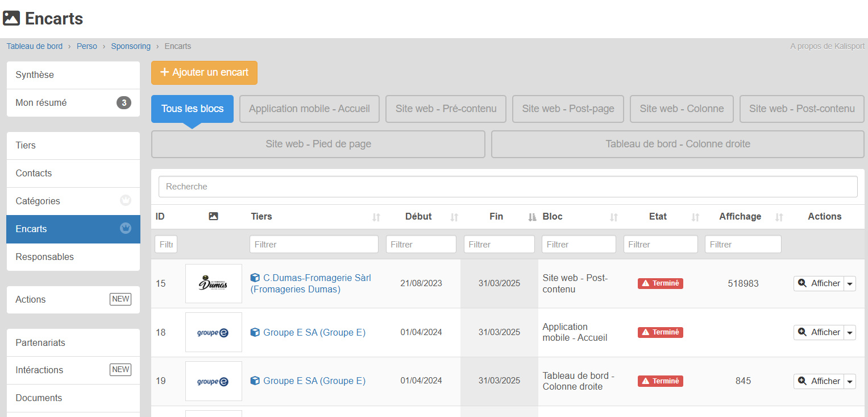Image resolution: width=868 pixels, height=417 pixels.
Task: Navigate to Sponsoring in the breadcrumb
Action: pos(131,46)
